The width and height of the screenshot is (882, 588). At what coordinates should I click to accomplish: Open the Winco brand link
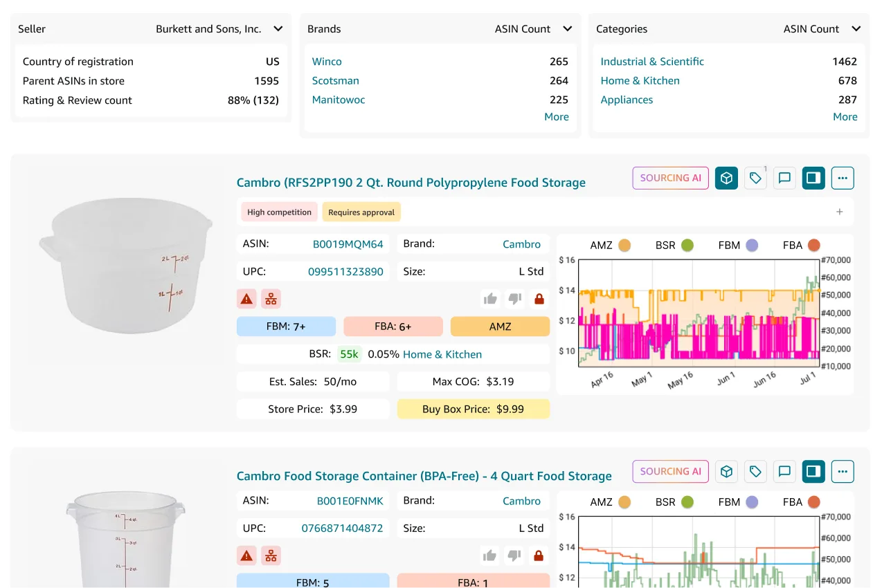tap(327, 62)
